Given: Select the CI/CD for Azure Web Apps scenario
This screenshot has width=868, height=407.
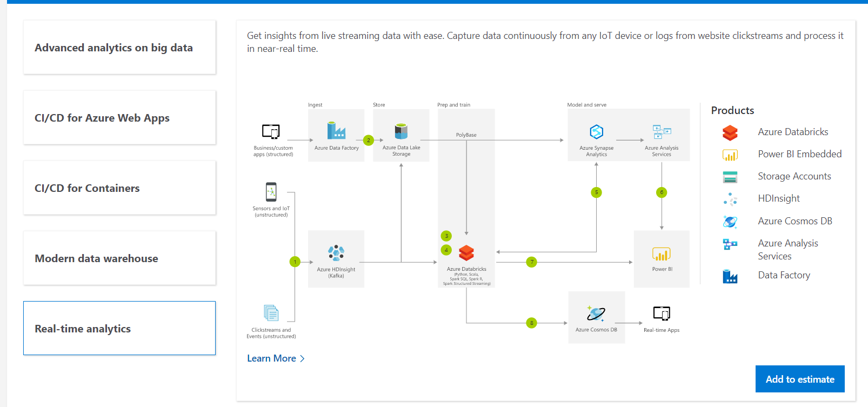Looking at the screenshot, I should tap(119, 118).
